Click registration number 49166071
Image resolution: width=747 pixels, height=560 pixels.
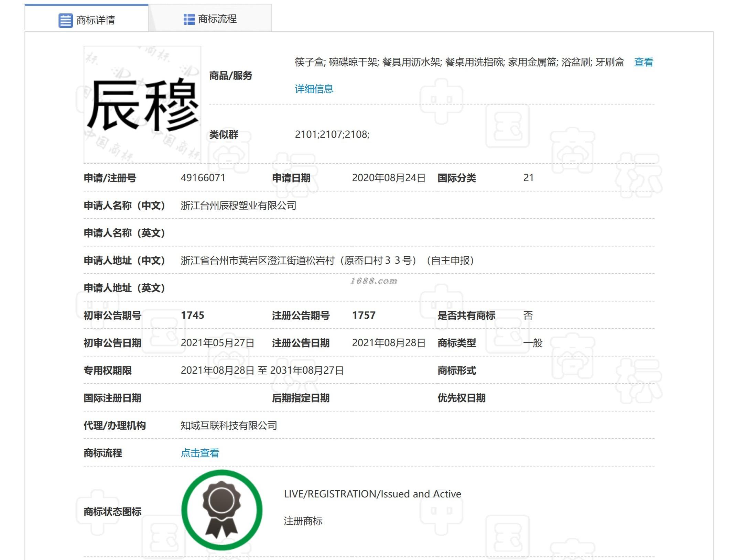pyautogui.click(x=203, y=178)
